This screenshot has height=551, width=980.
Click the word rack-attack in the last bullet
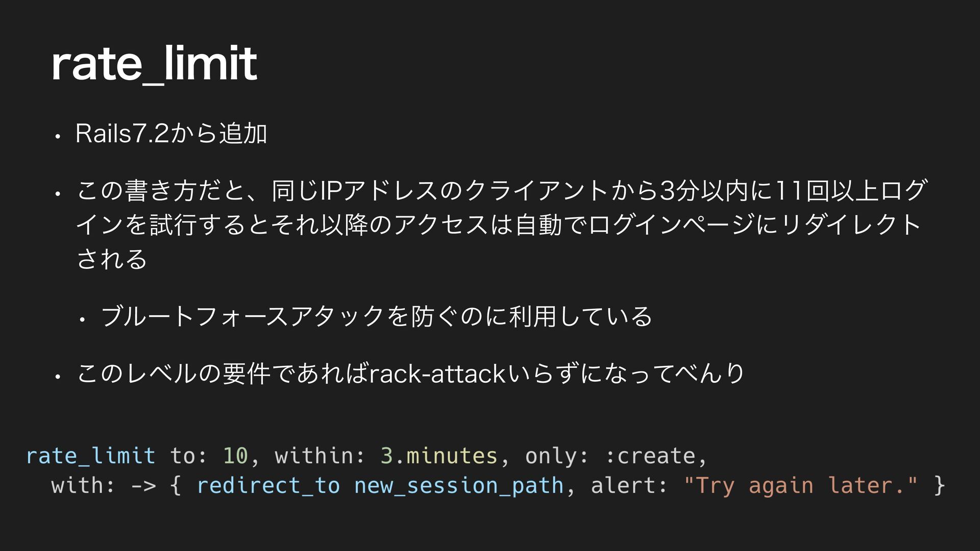[x=437, y=374]
